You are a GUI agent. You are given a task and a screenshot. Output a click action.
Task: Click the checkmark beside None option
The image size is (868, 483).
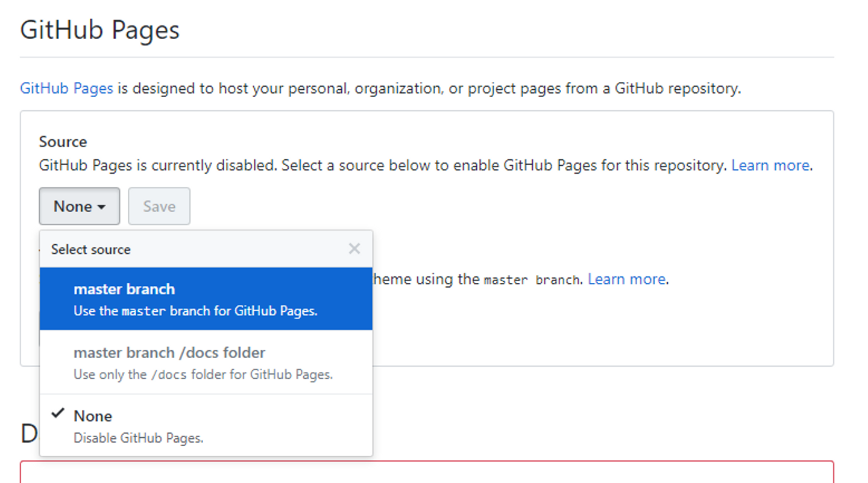[58, 414]
